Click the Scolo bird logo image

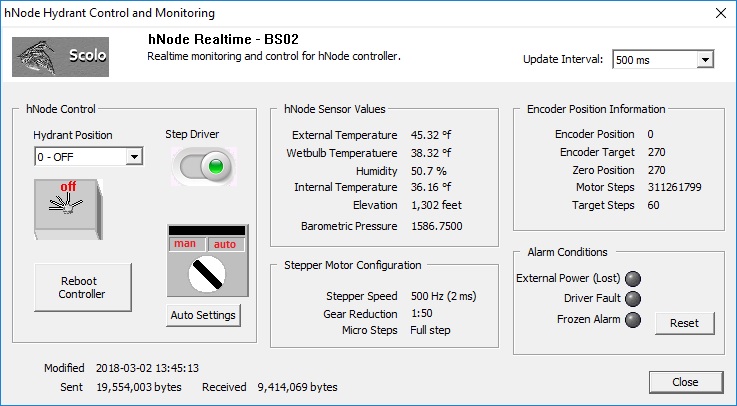coord(60,57)
